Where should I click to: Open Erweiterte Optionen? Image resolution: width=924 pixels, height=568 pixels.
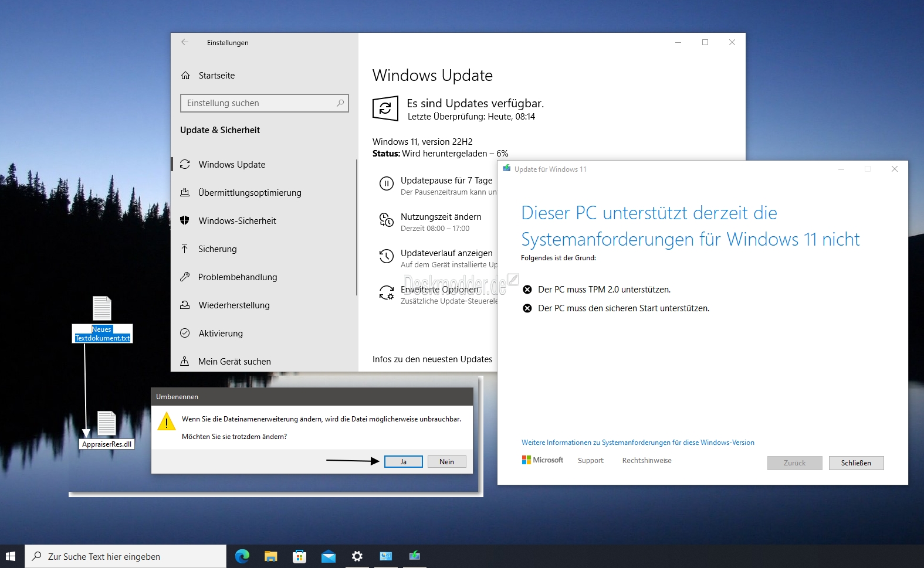(x=440, y=290)
